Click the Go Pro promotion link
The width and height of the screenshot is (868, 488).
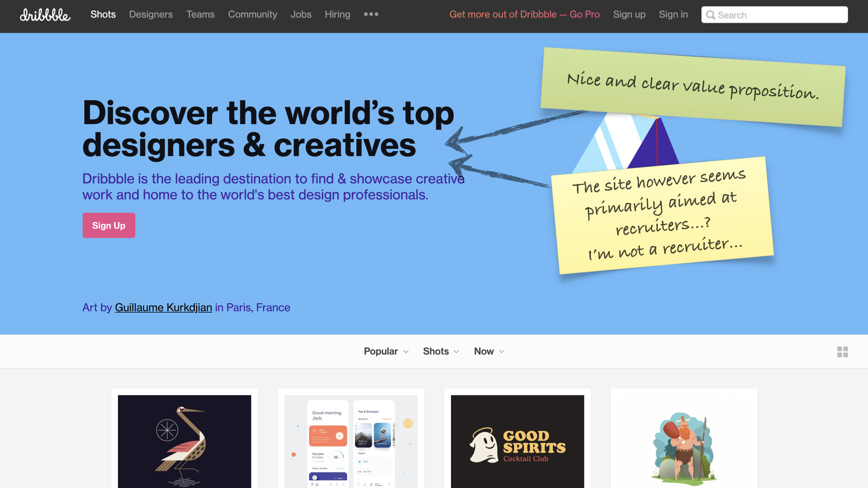coord(524,14)
